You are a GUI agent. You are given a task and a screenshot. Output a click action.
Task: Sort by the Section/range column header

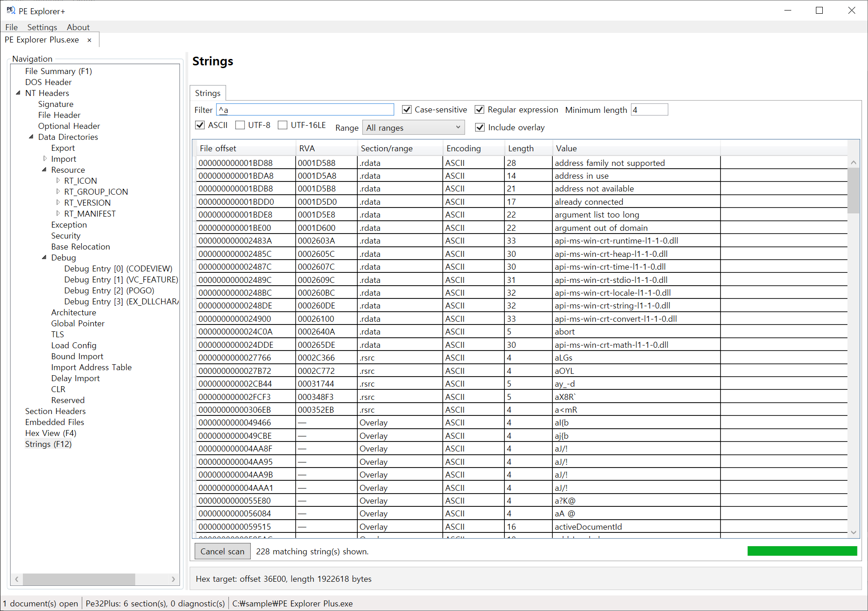[400, 149]
